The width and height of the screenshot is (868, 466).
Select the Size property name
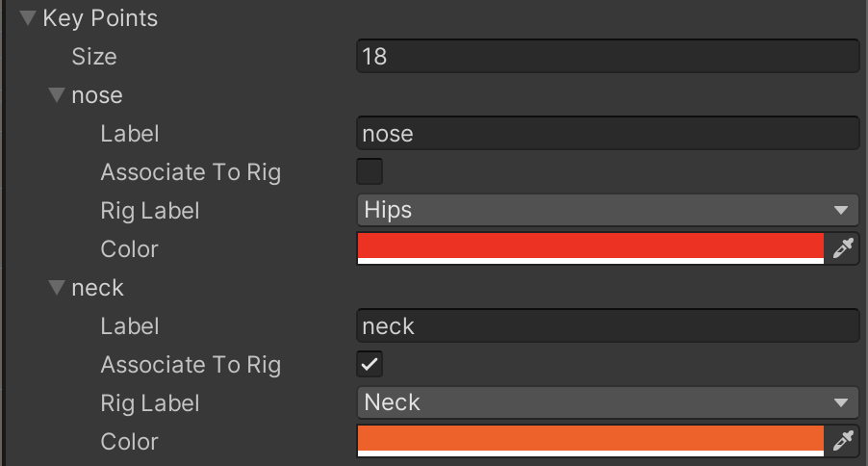pos(94,57)
